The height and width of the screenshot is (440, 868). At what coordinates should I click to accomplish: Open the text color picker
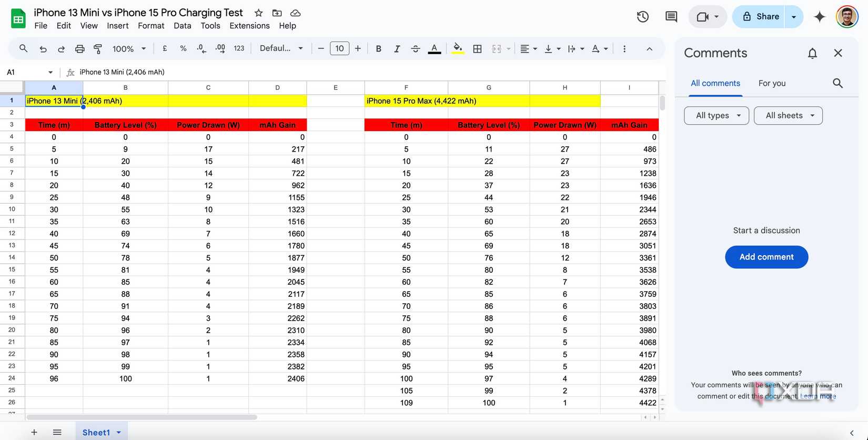pyautogui.click(x=434, y=48)
